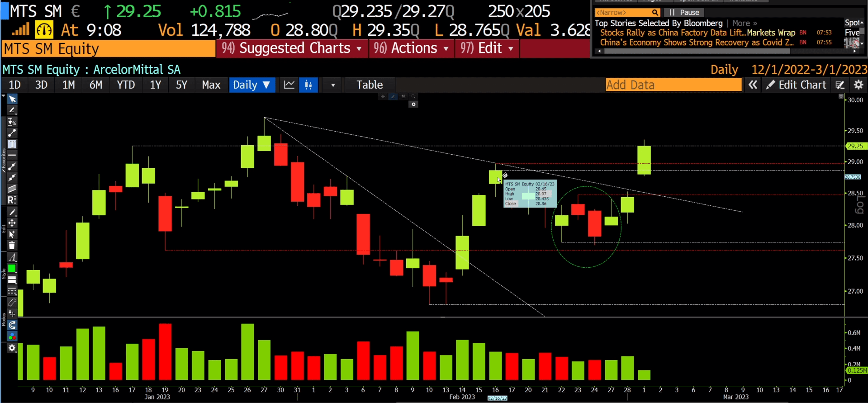The image size is (868, 403).
Task: Select the parallel channel tool
Action: pos(12,189)
